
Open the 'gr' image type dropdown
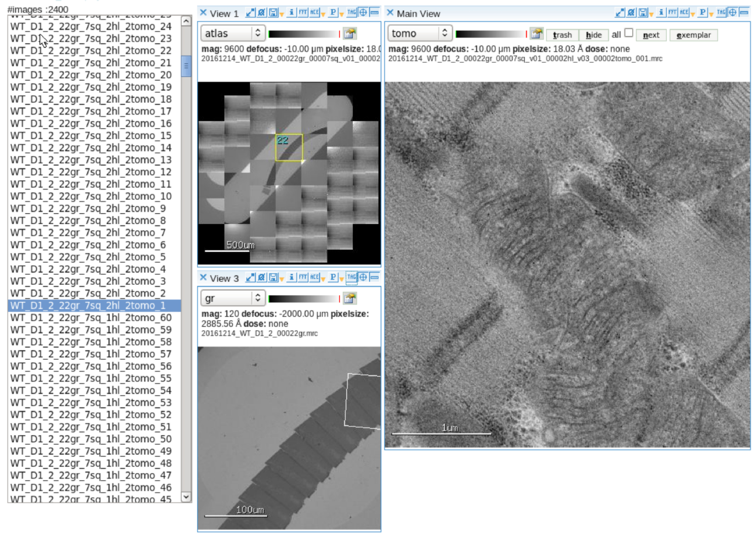(x=233, y=298)
